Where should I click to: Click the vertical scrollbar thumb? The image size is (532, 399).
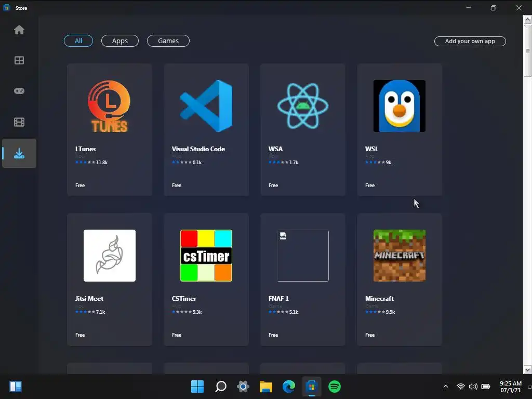click(x=528, y=51)
